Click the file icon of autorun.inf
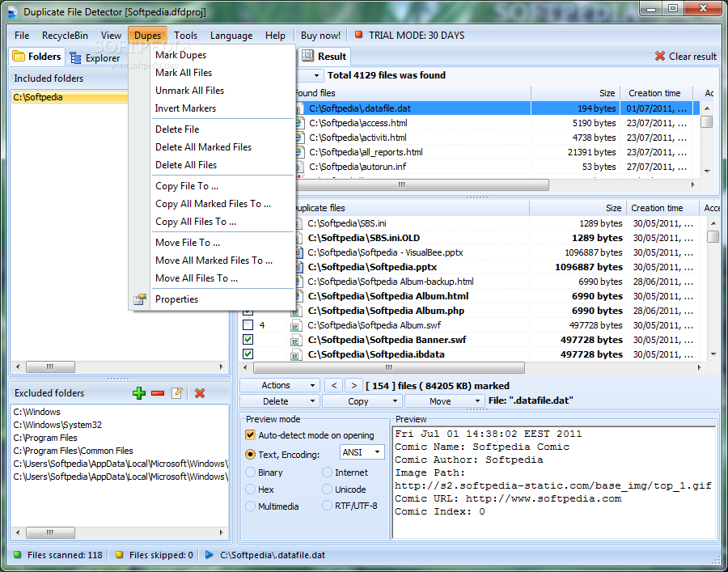This screenshot has height=572, width=728. tap(300, 166)
